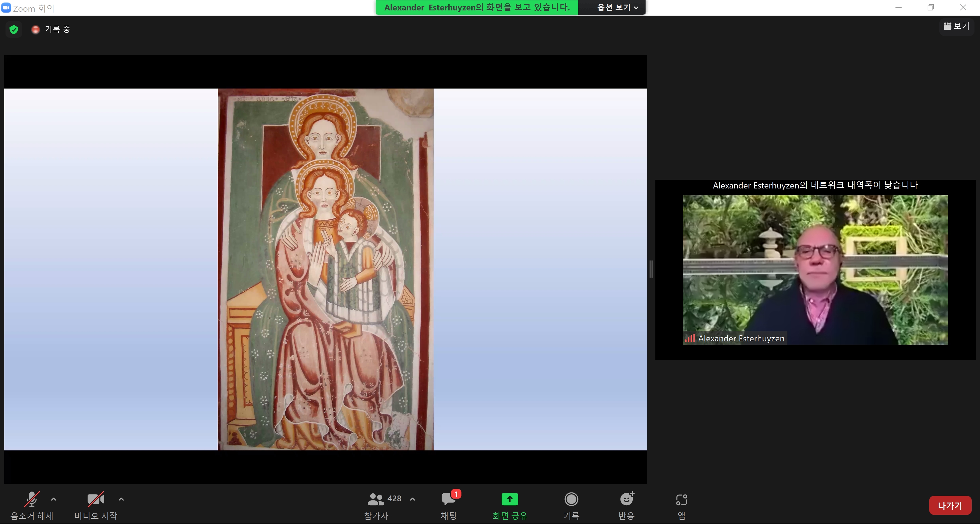Open 반응 reactions menu
Image resolution: width=980 pixels, height=524 pixels.
coord(627,506)
